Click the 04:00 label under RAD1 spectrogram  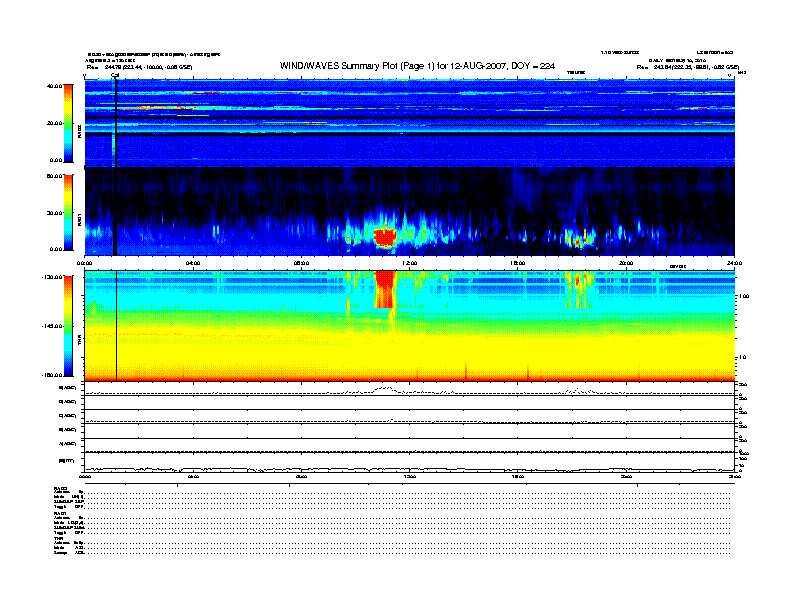tap(193, 263)
